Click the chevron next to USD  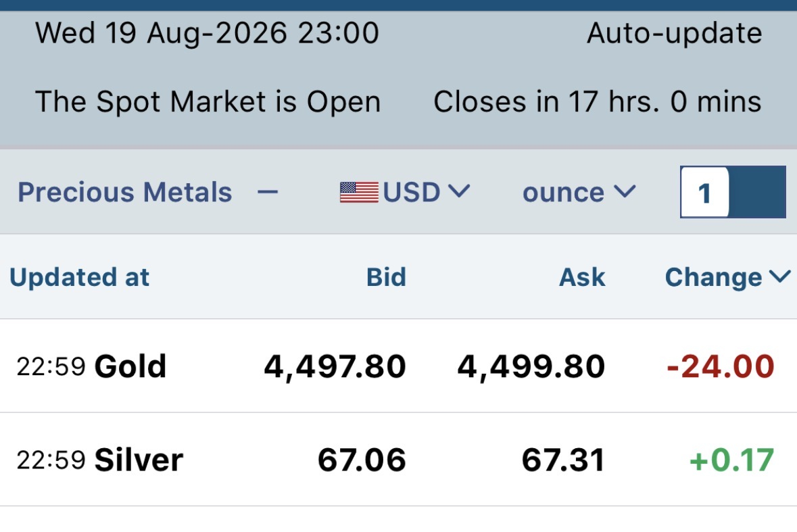[x=460, y=191]
